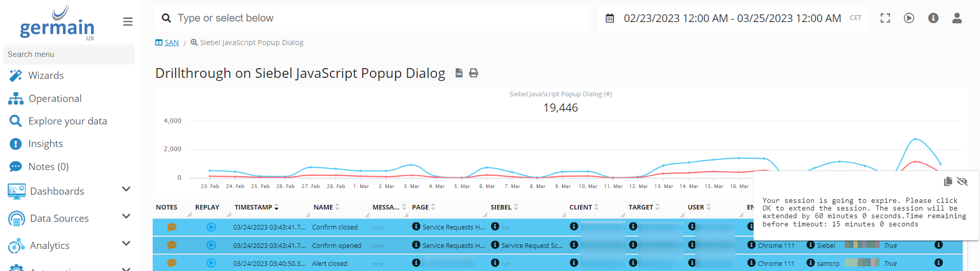
Task: Click the CSV export icon beside title
Action: [x=459, y=73]
